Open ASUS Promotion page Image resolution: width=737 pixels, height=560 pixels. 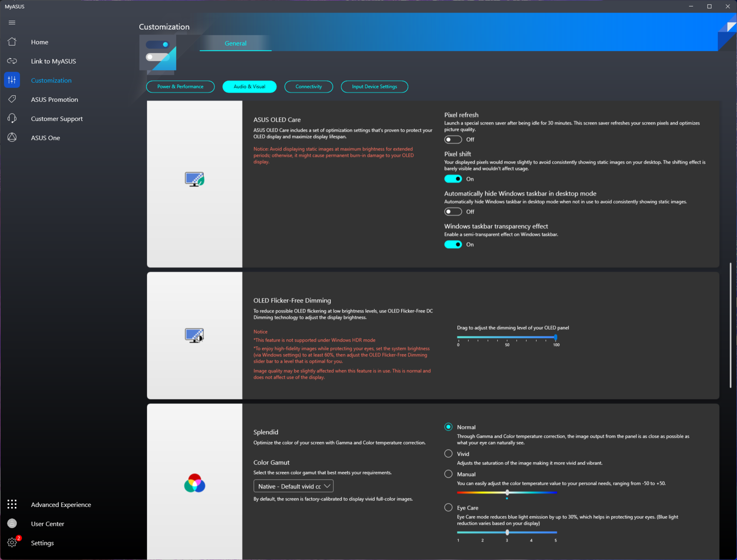[55, 99]
